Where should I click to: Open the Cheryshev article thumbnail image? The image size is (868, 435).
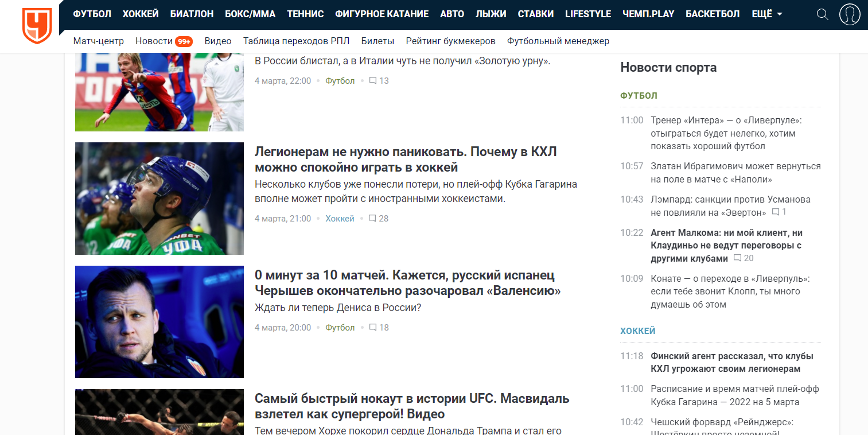point(159,322)
